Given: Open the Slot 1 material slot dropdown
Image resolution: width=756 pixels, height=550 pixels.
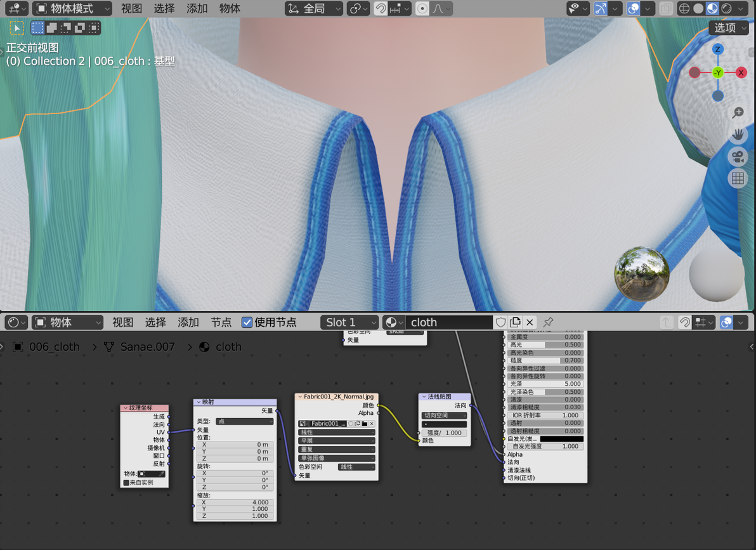Looking at the screenshot, I should click(349, 322).
